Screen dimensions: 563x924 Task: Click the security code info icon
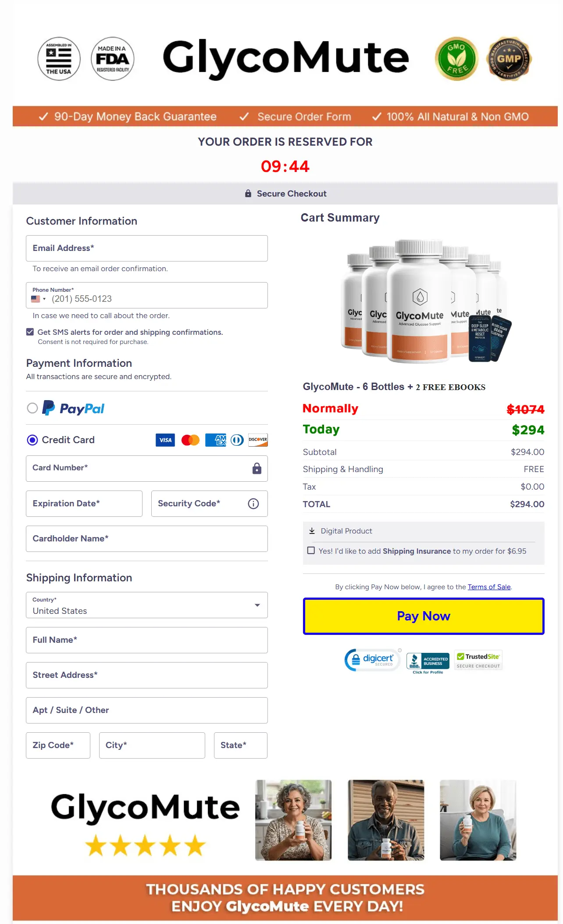253,504
